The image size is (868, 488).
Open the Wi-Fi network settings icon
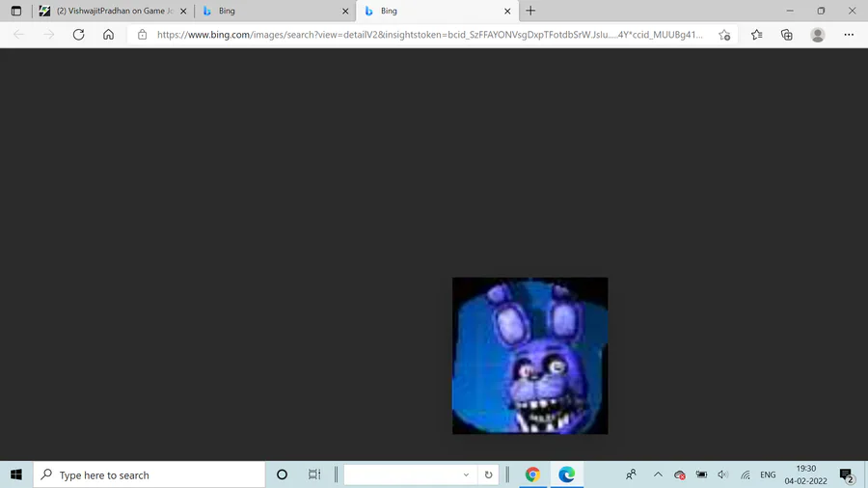(x=746, y=474)
